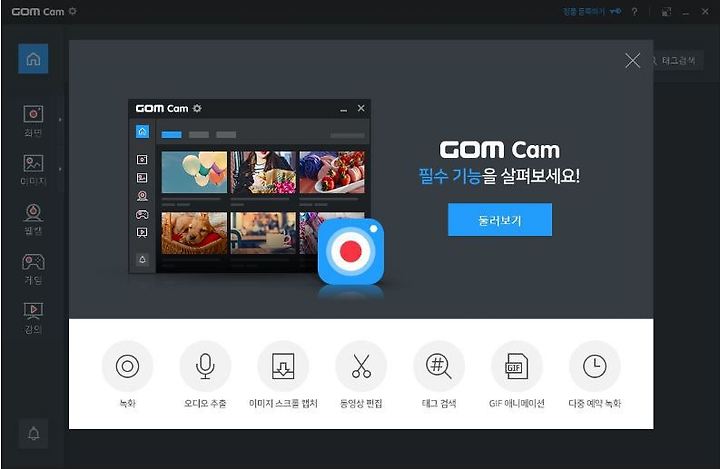Click the bell icon in the preview window sidebar

point(142,260)
